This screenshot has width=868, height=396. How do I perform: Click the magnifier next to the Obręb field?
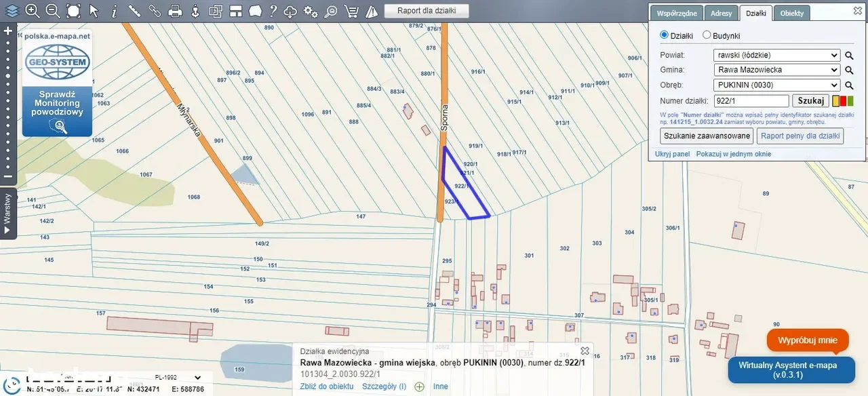(x=848, y=85)
